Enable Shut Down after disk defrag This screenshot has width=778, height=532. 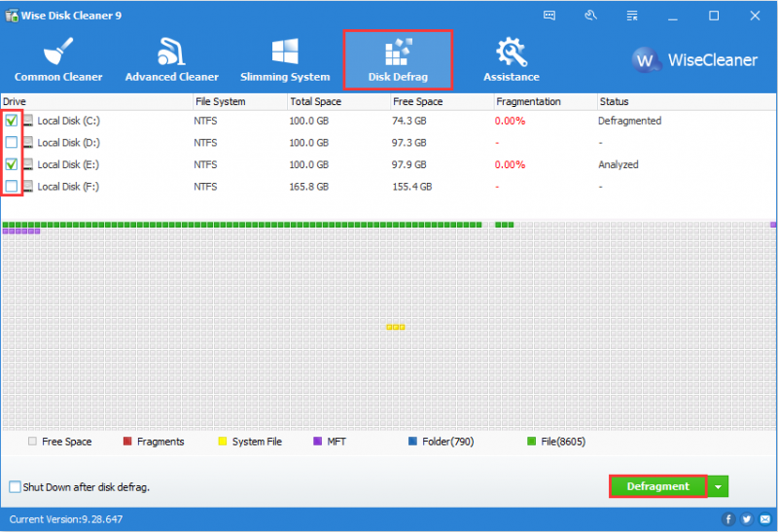click(x=15, y=487)
